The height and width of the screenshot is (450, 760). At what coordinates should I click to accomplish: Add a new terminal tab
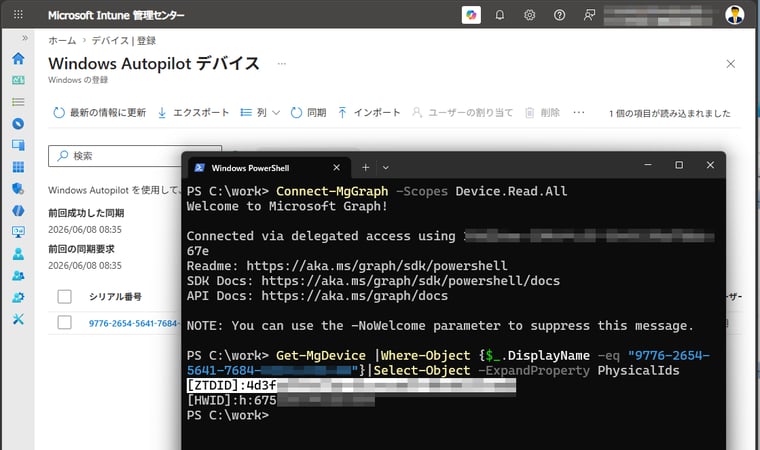pyautogui.click(x=365, y=168)
